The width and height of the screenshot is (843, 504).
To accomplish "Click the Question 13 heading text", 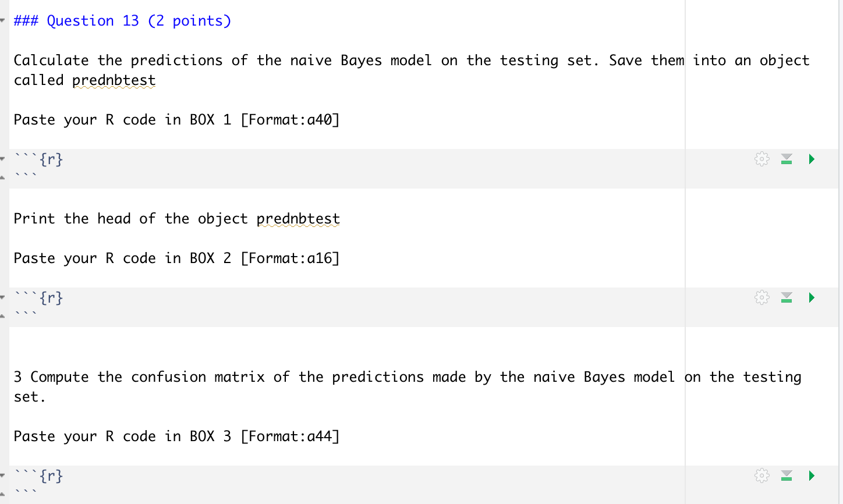I will 122,20.
